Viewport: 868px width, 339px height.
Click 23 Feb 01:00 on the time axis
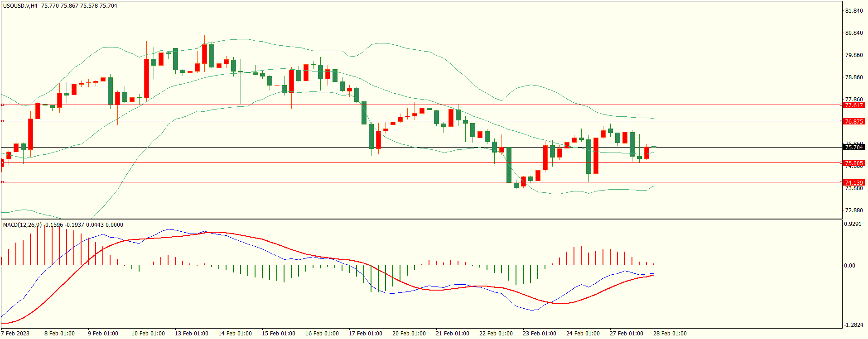click(539, 334)
